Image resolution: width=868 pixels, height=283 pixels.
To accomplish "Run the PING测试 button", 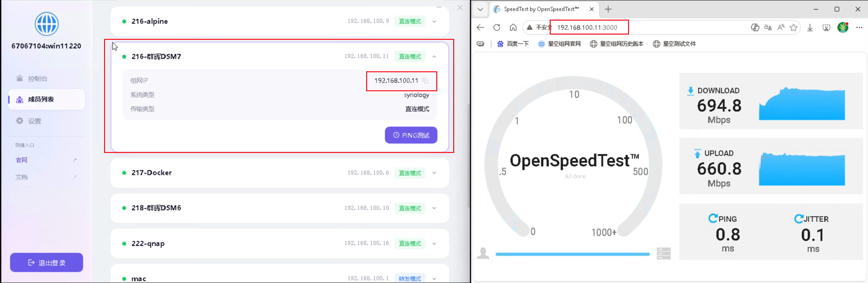I will click(x=411, y=135).
